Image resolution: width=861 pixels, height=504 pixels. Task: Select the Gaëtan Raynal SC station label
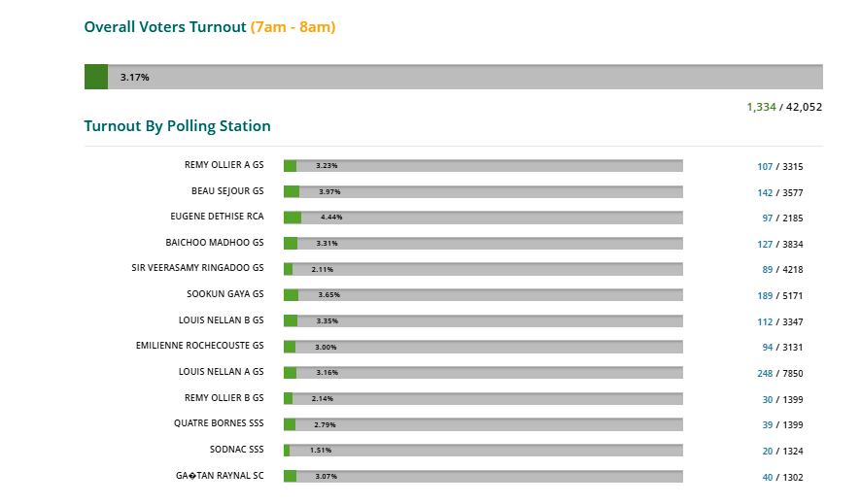[x=220, y=475]
